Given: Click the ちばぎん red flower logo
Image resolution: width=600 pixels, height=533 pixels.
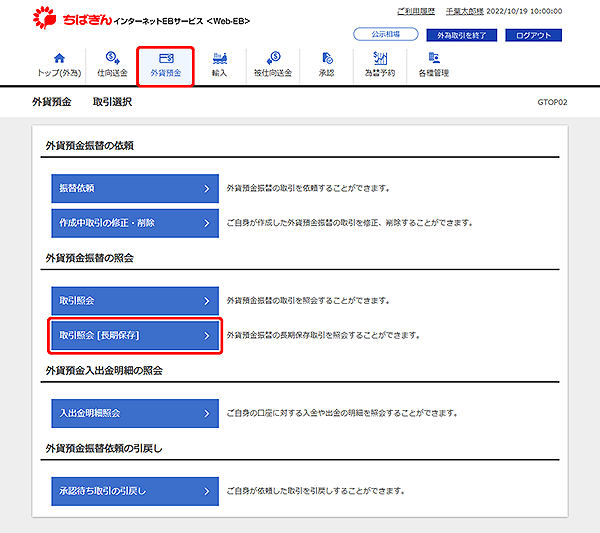Looking at the screenshot, I should coord(44,17).
